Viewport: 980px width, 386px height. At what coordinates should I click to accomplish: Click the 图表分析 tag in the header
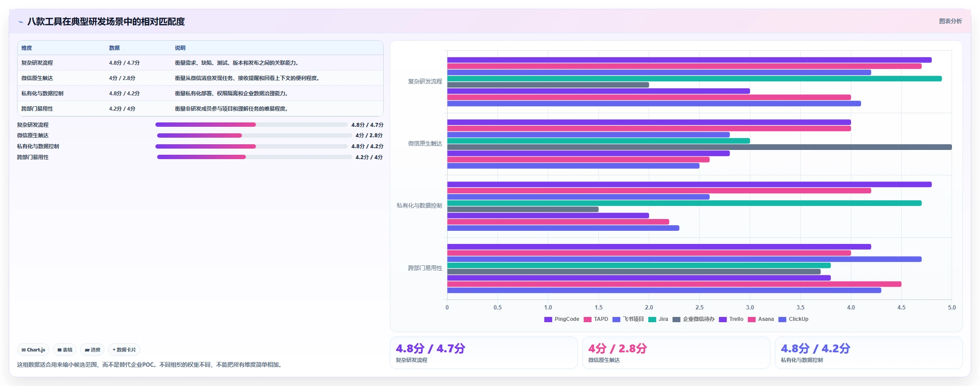point(950,21)
